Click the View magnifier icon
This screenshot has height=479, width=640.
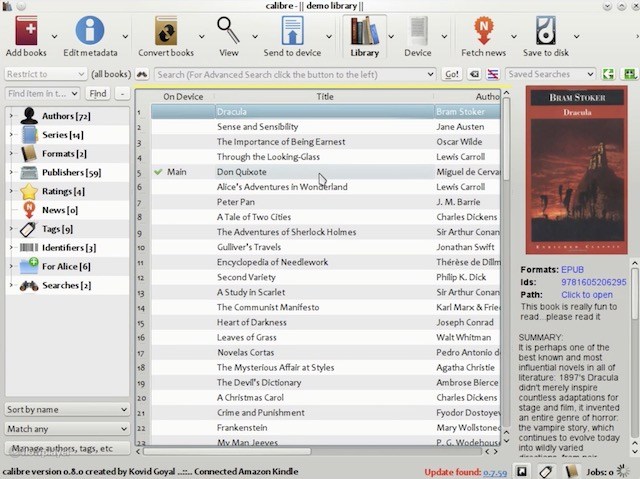click(x=229, y=30)
